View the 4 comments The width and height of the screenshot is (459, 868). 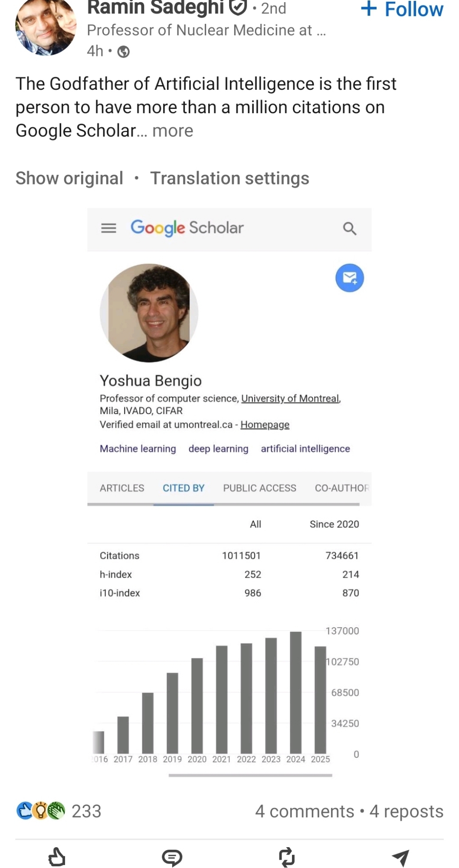point(305,811)
